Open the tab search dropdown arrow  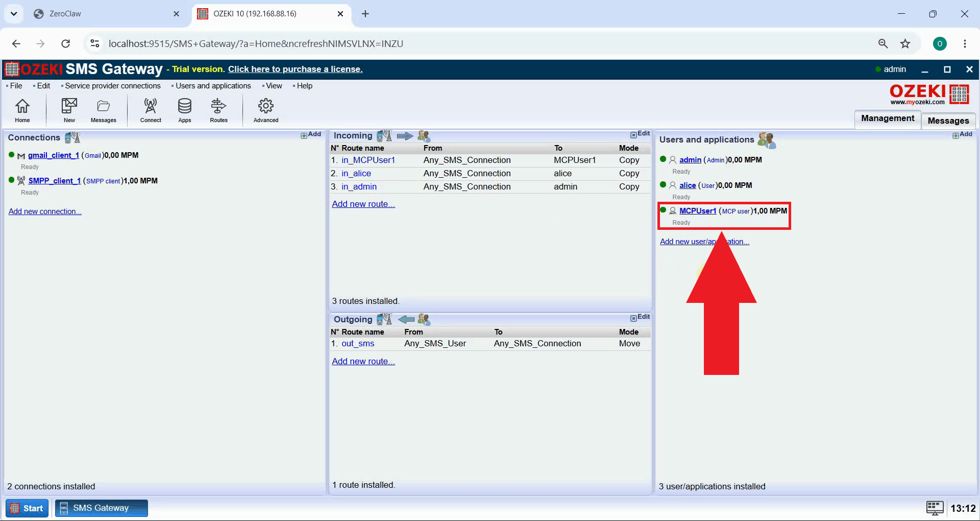tap(14, 14)
